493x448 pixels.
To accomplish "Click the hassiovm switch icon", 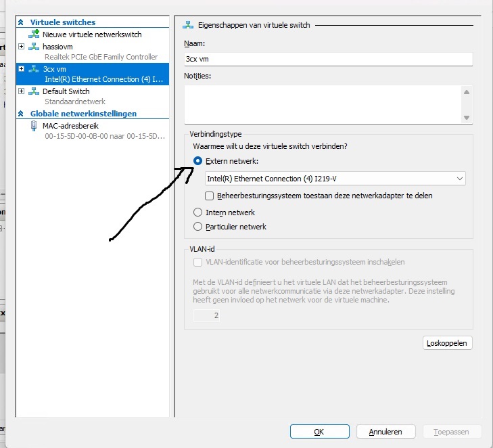I will [34, 47].
